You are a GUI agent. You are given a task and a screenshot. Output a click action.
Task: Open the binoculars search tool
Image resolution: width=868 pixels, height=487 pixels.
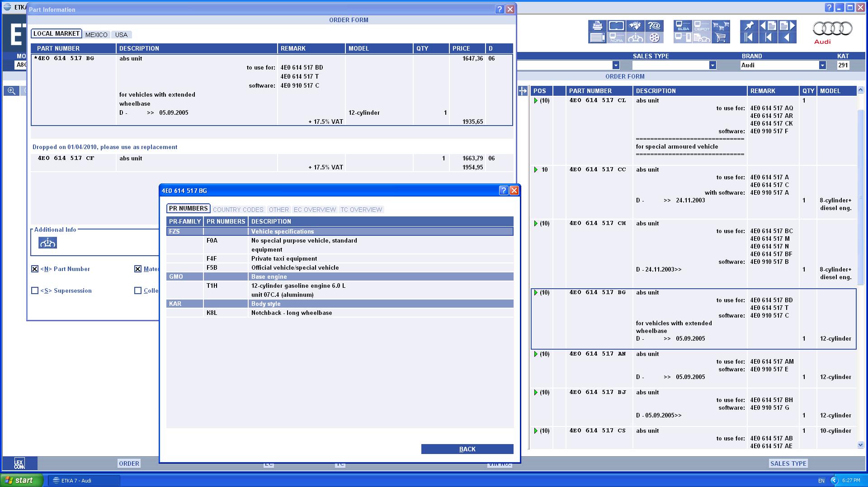pos(635,26)
